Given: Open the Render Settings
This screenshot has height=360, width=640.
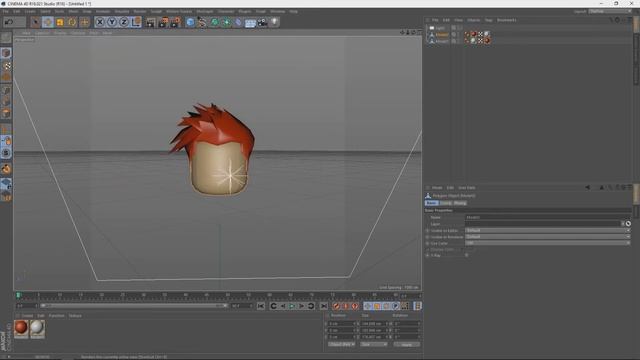Looking at the screenshot, I should coord(176,22).
